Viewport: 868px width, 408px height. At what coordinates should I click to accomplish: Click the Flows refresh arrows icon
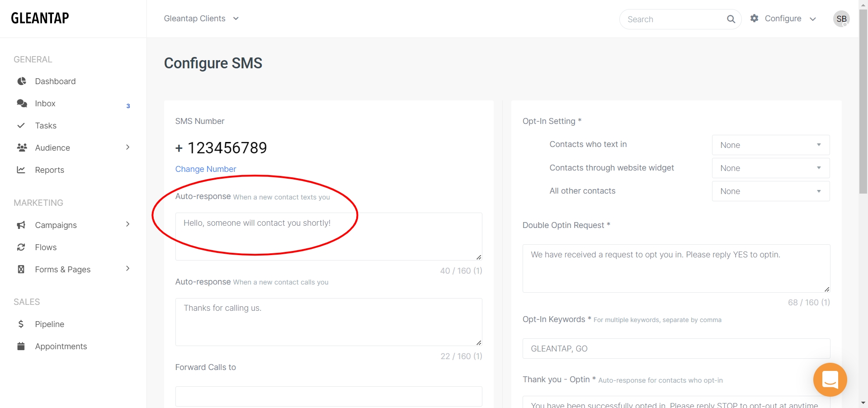(21, 247)
